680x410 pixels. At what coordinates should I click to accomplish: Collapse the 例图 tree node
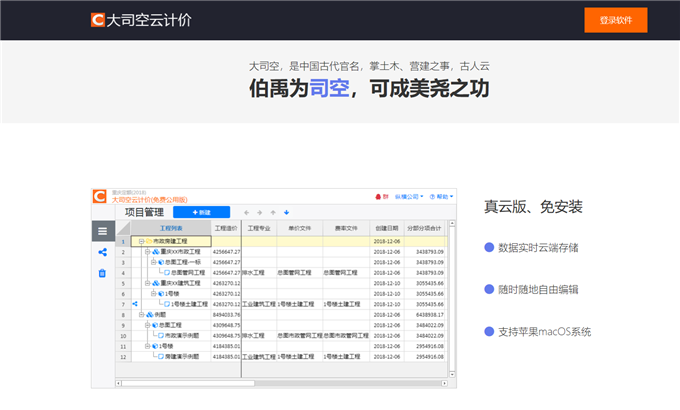[140, 314]
